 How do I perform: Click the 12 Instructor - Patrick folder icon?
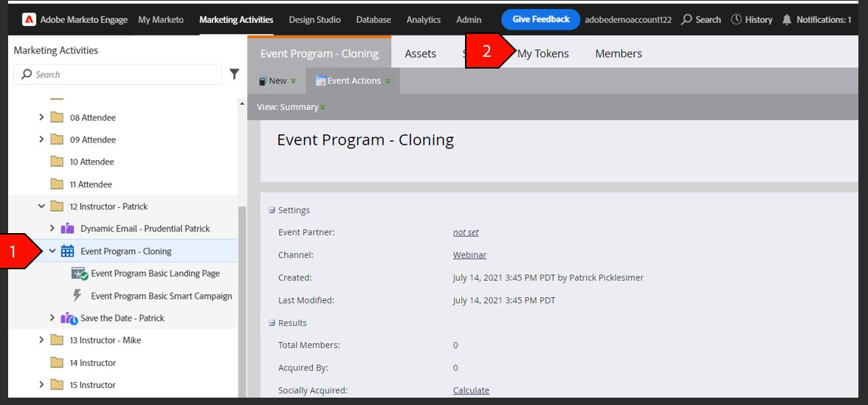point(56,207)
